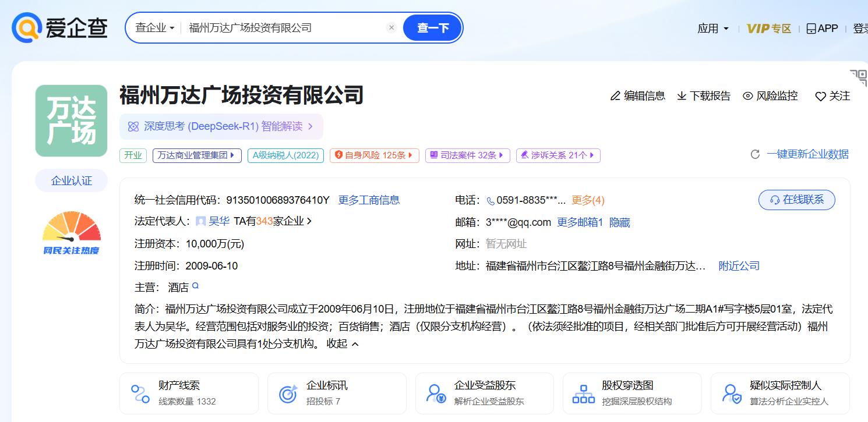Select the truncated 福建省福州市台江区 address
The image size is (868, 422).
click(x=595, y=266)
